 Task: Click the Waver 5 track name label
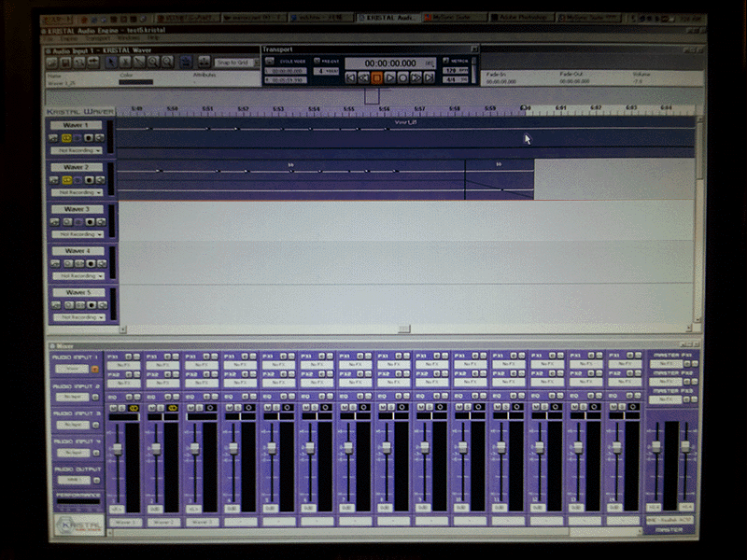pos(77,293)
